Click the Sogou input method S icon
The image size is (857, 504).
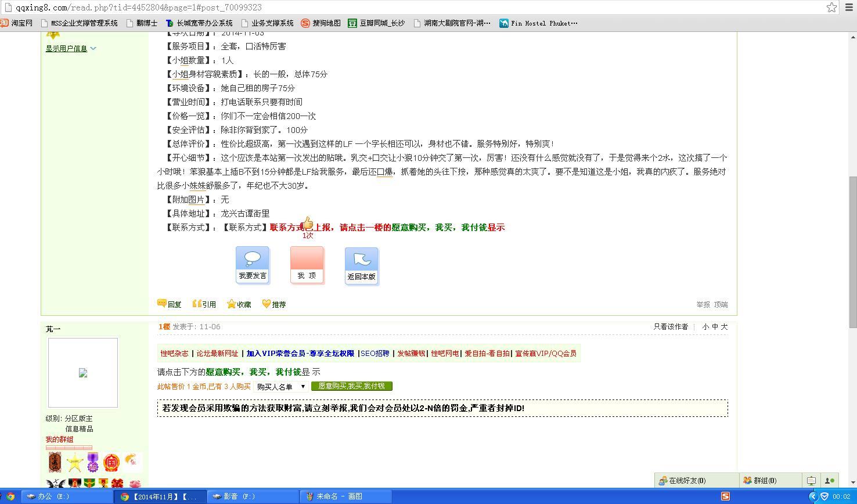click(x=725, y=496)
